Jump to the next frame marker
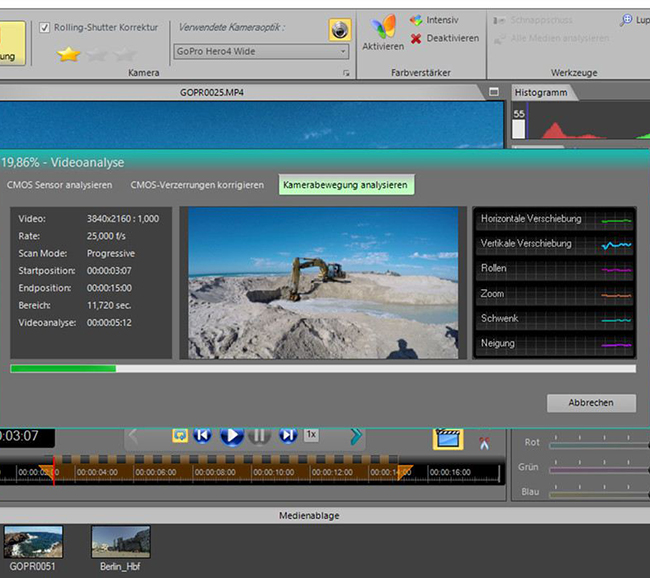This screenshot has width=650, height=578. click(x=288, y=435)
